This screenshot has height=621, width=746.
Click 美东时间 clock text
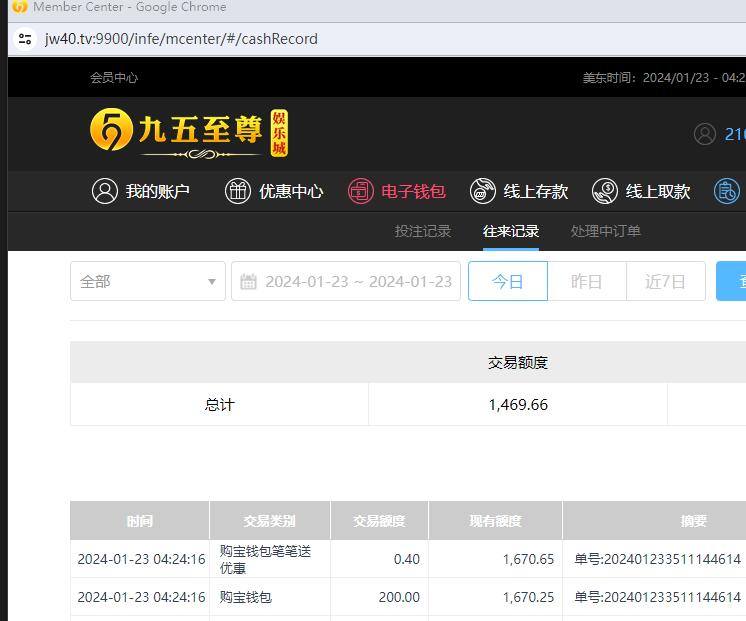(664, 78)
